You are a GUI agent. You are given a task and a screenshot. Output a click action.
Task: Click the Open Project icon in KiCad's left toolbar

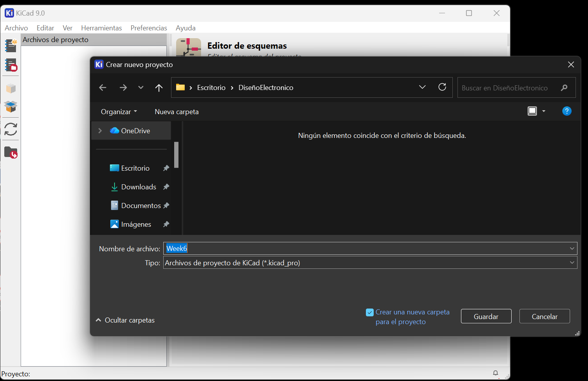coord(11,65)
